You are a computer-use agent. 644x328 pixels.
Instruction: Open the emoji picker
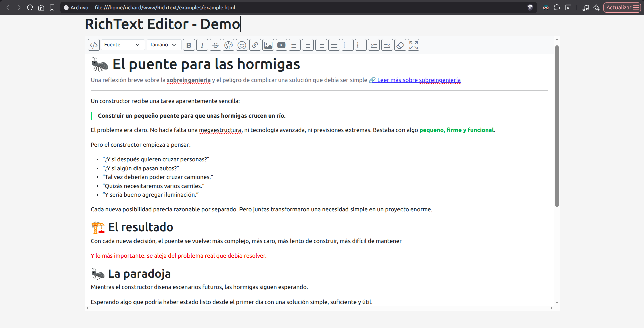coord(242,45)
